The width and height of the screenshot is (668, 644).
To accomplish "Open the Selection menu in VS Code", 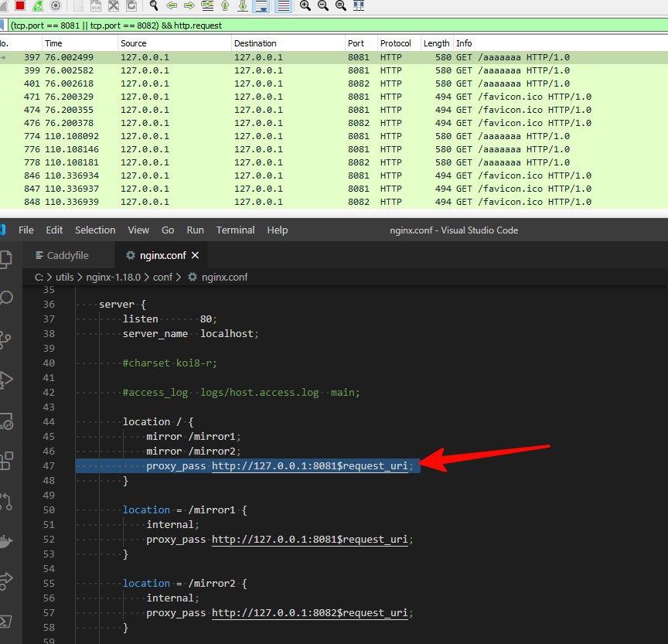I will click(x=95, y=230).
